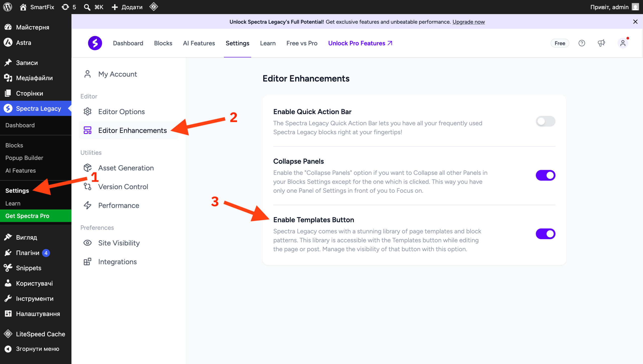Image resolution: width=643 pixels, height=364 pixels.
Task: Click the Spectra purple logo
Action: (x=95, y=43)
